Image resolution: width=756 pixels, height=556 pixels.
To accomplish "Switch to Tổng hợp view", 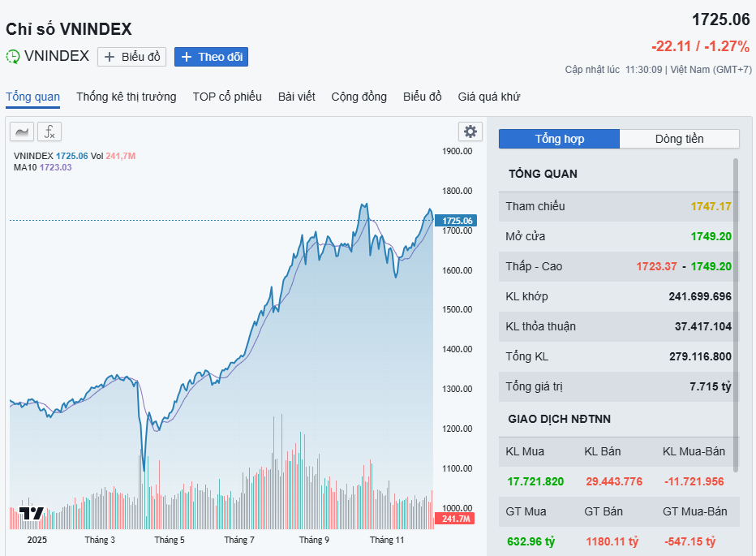I will (x=559, y=139).
